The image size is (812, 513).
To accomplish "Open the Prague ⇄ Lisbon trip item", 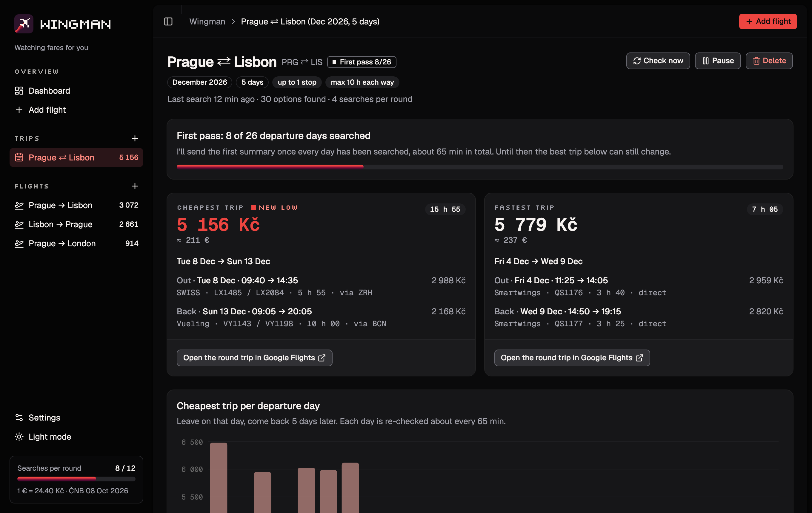I will click(76, 157).
